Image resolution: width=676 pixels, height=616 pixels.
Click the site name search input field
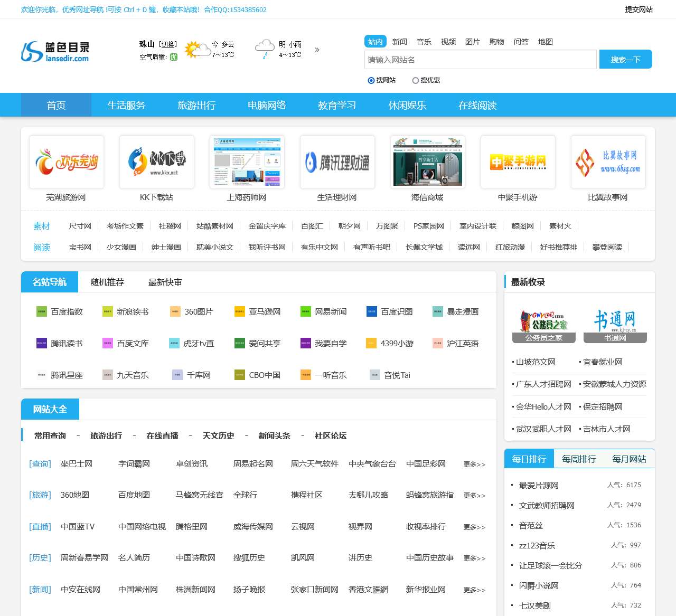[480, 60]
